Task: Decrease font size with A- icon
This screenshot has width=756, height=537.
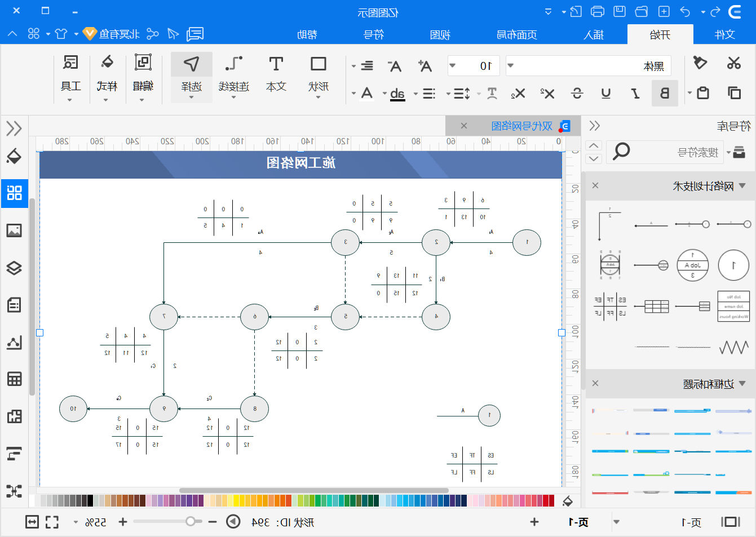Action: 395,66
